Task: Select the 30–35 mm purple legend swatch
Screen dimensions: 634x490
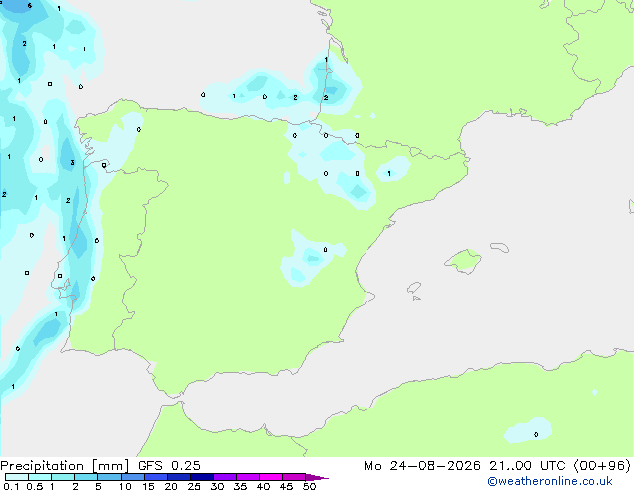Action: click(x=225, y=477)
